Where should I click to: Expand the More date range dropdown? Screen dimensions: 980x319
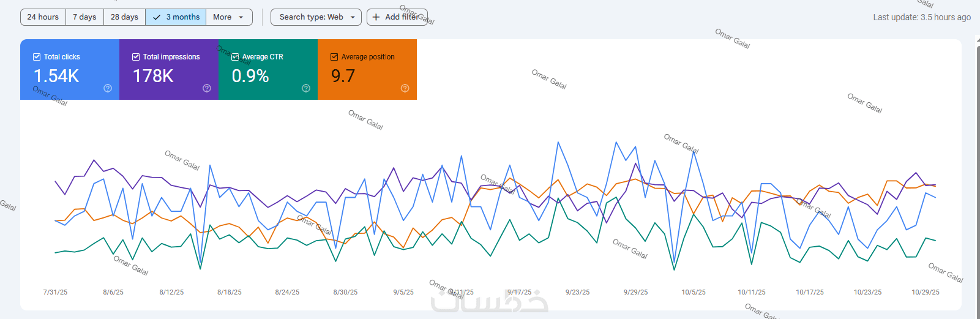click(229, 17)
